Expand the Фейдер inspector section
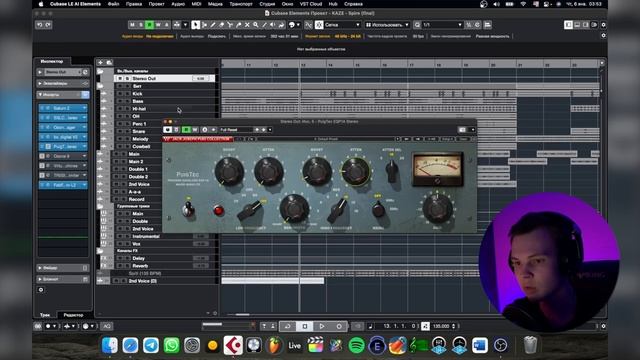The image size is (640, 360). click(40, 268)
